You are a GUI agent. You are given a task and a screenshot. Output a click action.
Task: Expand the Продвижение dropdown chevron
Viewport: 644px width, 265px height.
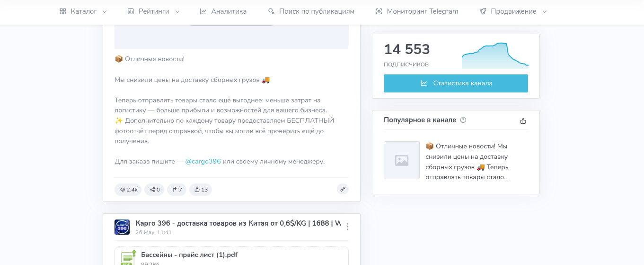click(x=545, y=11)
